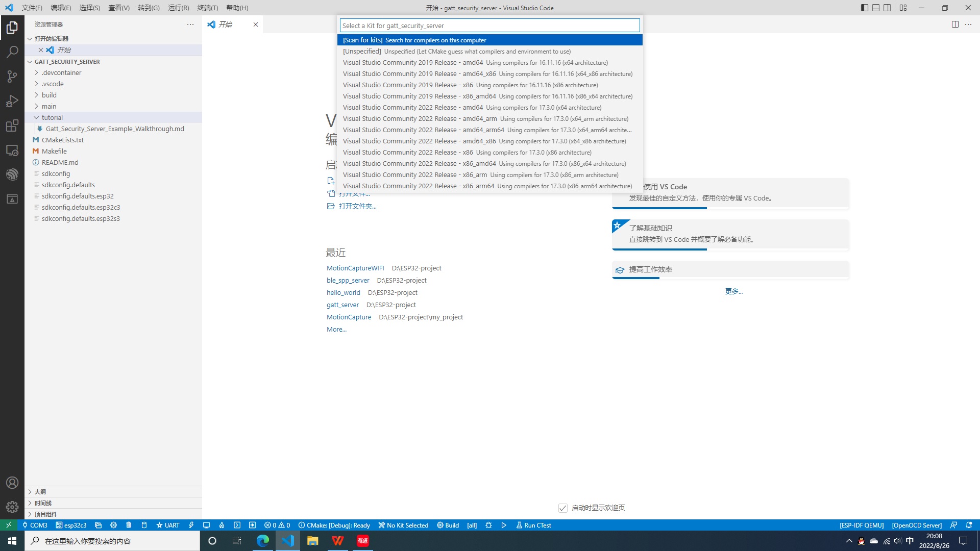
Task: Click the build, flash and monitor flame icon
Action: point(222,525)
